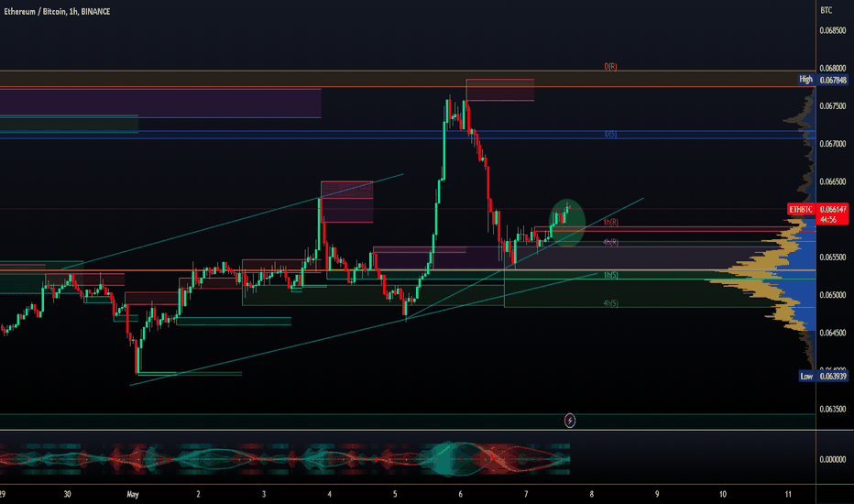Click the 0.064500 price axis label
Viewport: 854px width, 504px height.
[x=833, y=333]
